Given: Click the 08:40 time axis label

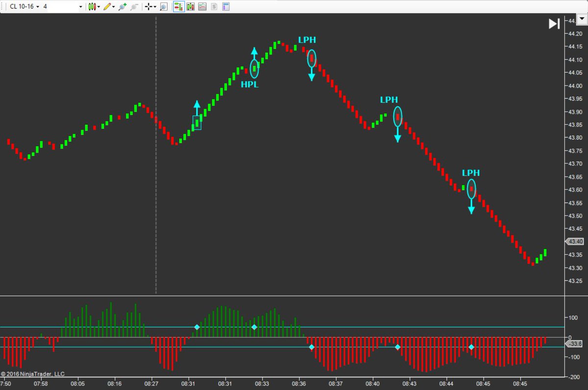Looking at the screenshot, I should pos(373,385).
